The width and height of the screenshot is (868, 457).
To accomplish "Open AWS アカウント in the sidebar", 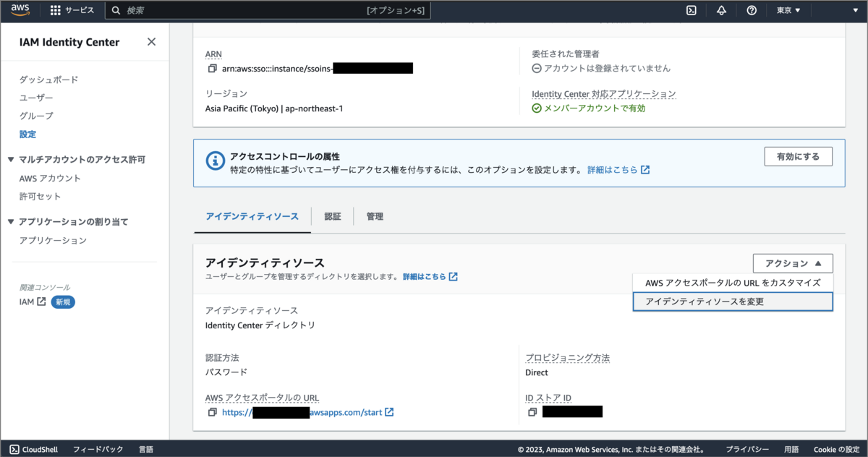I will pos(50,178).
